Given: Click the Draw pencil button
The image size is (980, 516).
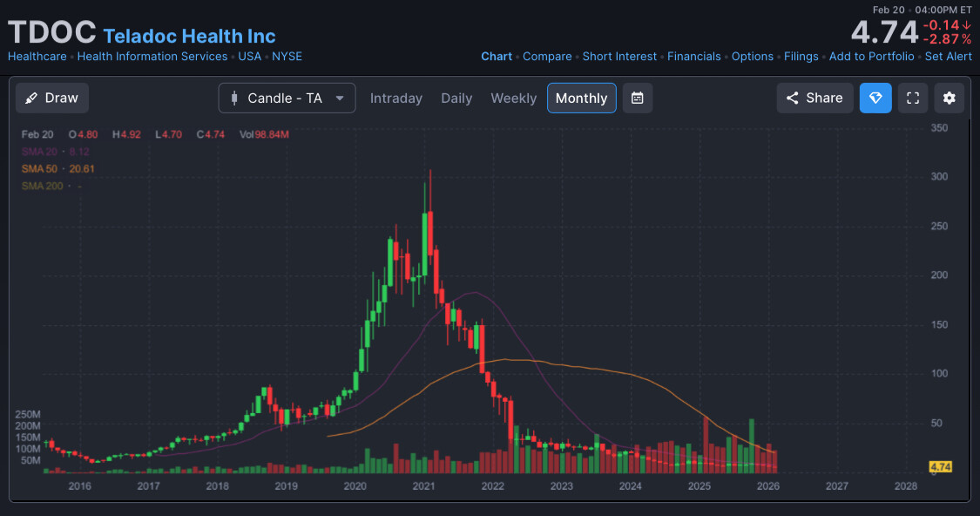Looking at the screenshot, I should (52, 98).
